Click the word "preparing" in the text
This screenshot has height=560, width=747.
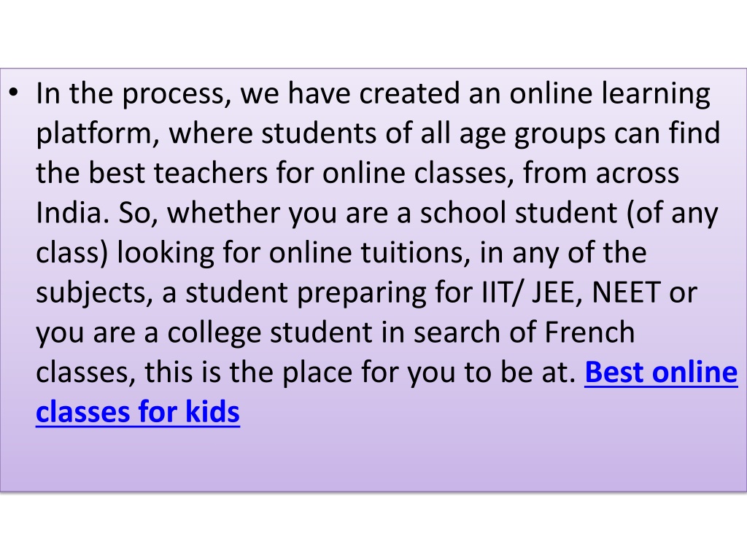pyautogui.click(x=362, y=295)
